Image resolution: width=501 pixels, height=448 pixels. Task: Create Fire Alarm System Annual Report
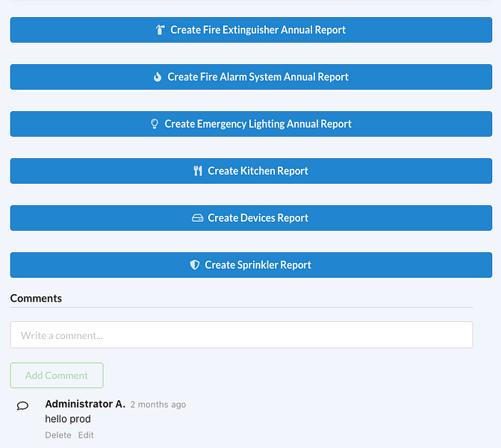click(251, 77)
